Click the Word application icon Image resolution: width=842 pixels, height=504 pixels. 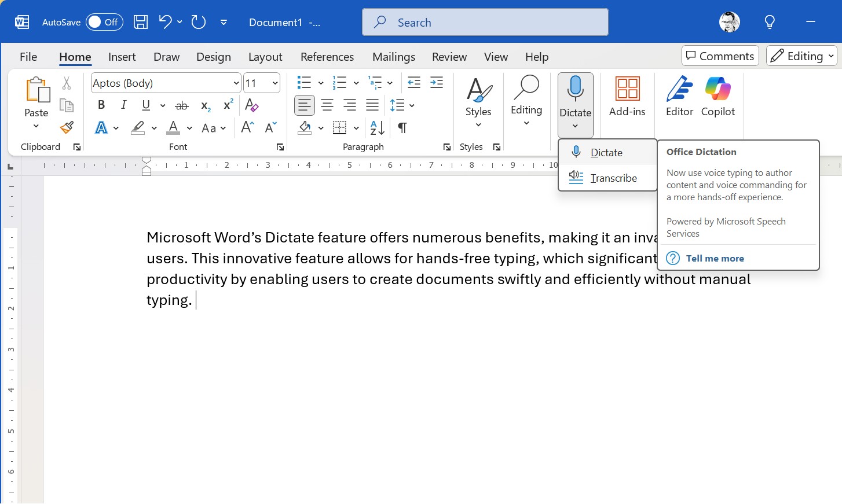pos(22,22)
